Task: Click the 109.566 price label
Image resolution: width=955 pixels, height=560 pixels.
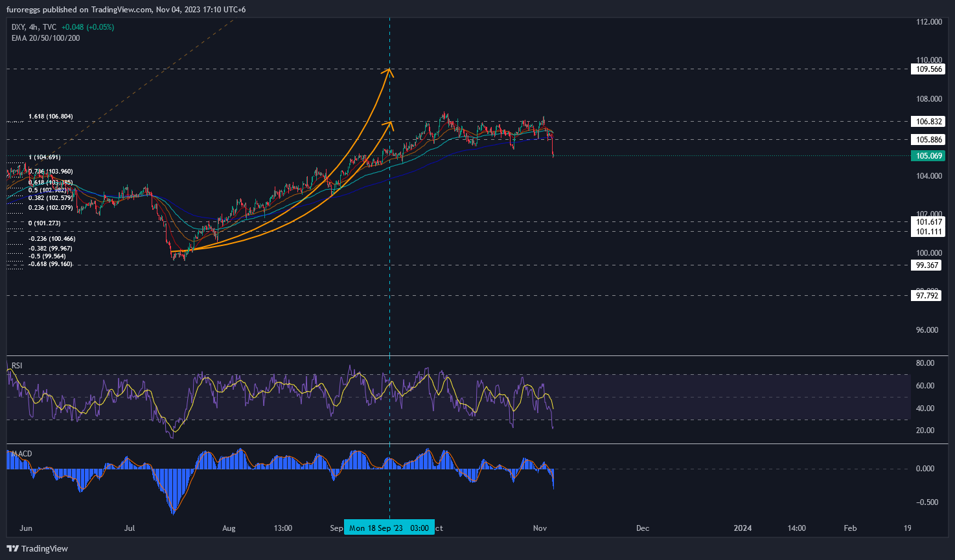Action: [929, 69]
